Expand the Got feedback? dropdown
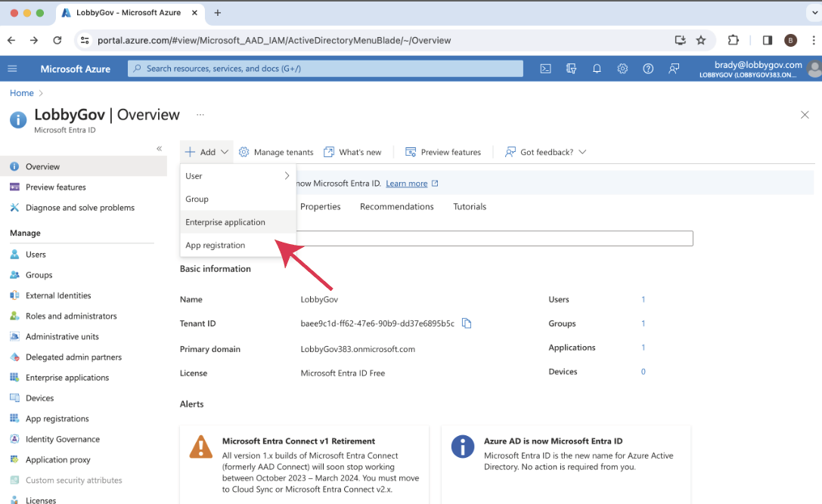The height and width of the screenshot is (504, 822). point(545,152)
